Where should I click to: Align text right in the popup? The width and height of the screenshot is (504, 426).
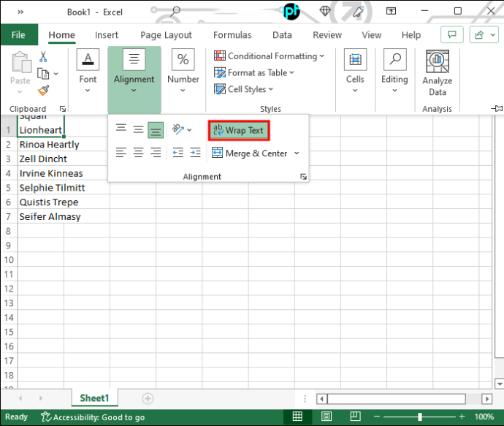156,153
